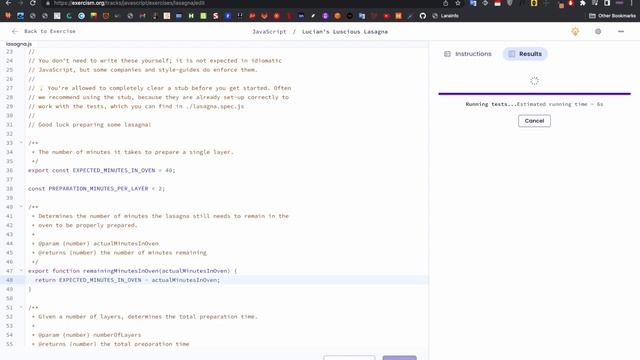640x360 pixels.
Task: Open the YouTube bookmark icon
Action: (x=386, y=16)
